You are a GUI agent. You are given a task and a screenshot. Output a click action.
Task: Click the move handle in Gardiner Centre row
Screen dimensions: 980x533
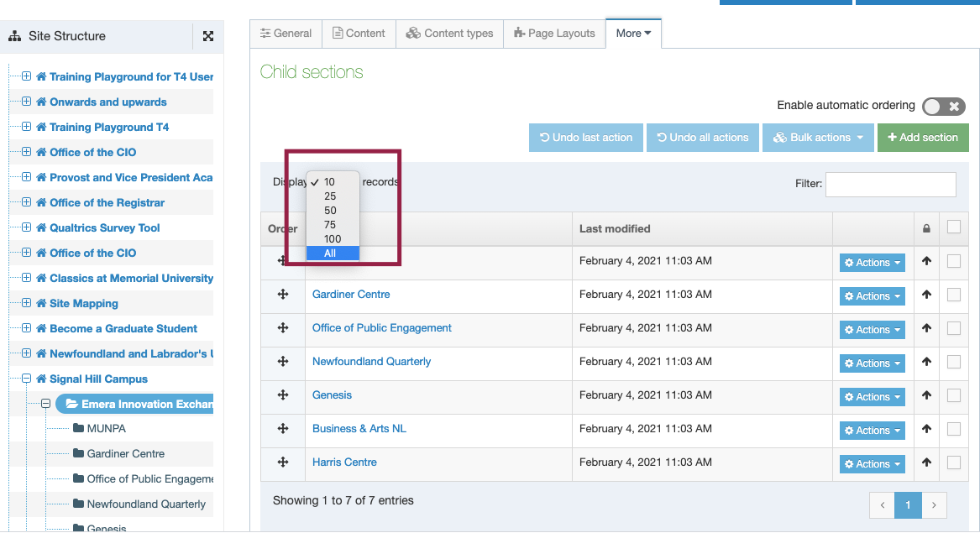pyautogui.click(x=283, y=295)
